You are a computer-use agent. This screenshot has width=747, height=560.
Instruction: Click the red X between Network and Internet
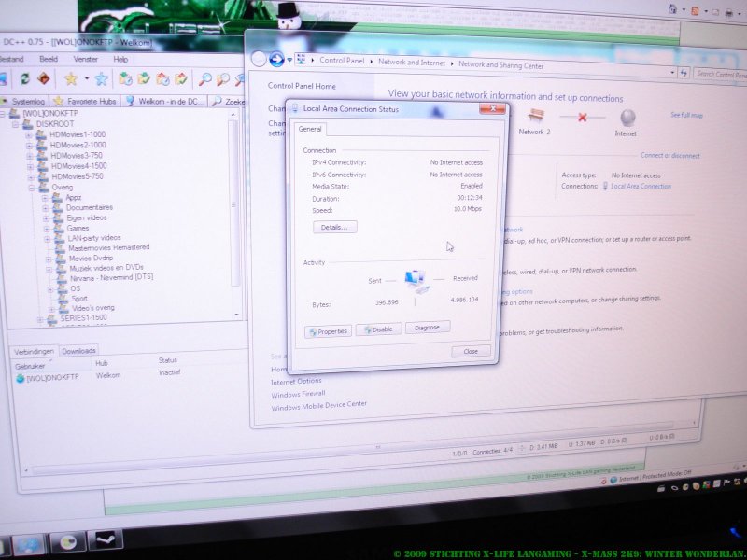click(582, 118)
